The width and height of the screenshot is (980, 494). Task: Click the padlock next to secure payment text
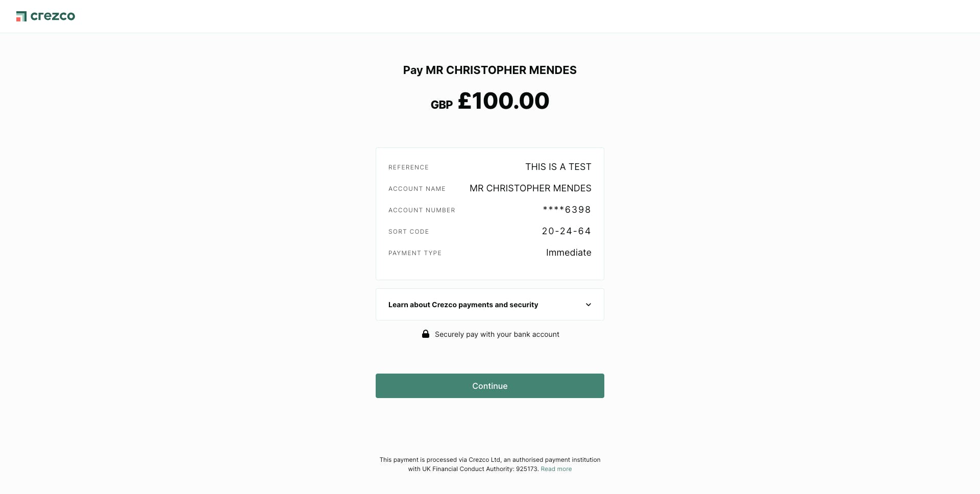click(426, 334)
